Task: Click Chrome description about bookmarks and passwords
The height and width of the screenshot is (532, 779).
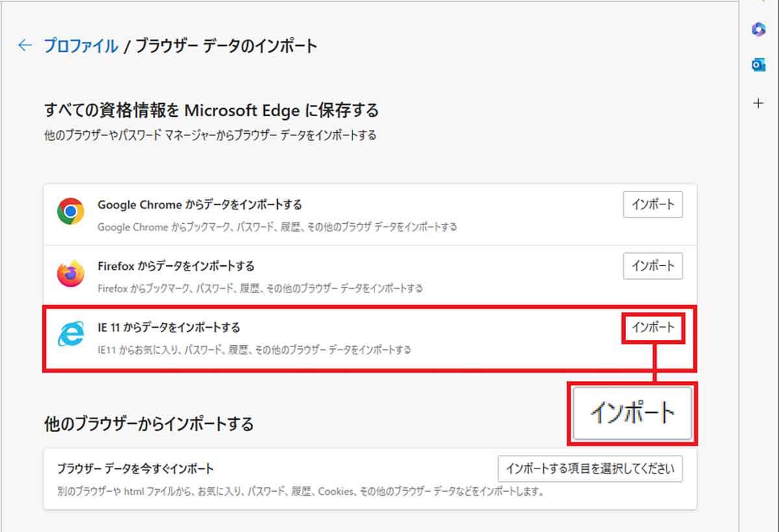Action: (x=277, y=227)
